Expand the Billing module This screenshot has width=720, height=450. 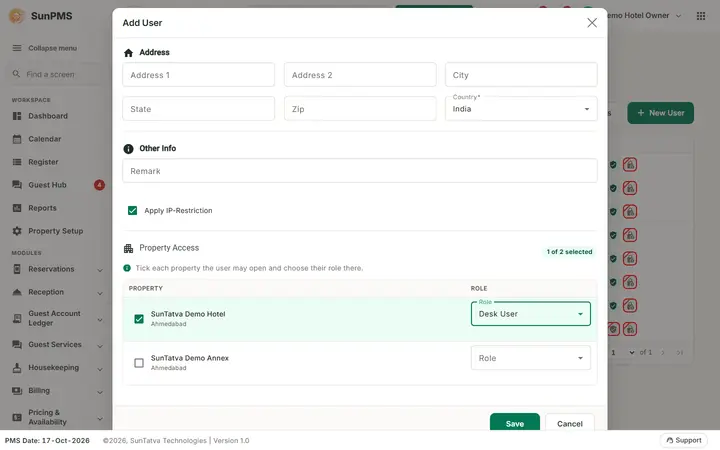pos(100,392)
